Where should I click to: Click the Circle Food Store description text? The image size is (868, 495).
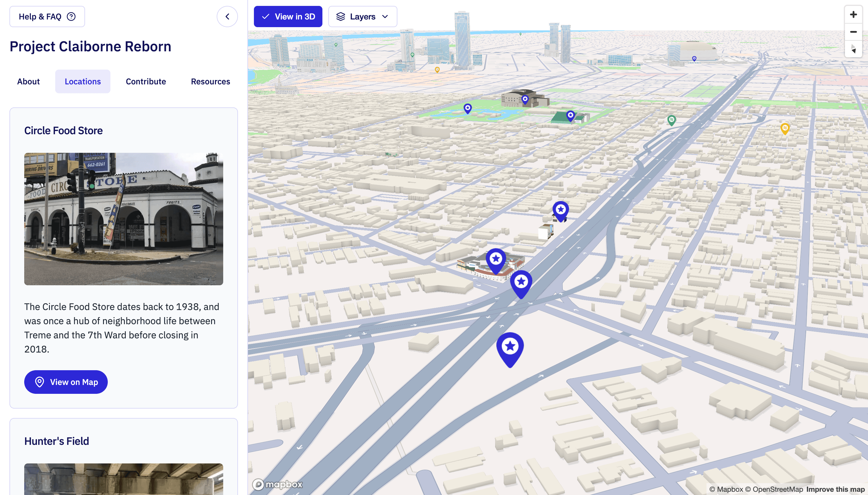tap(122, 328)
